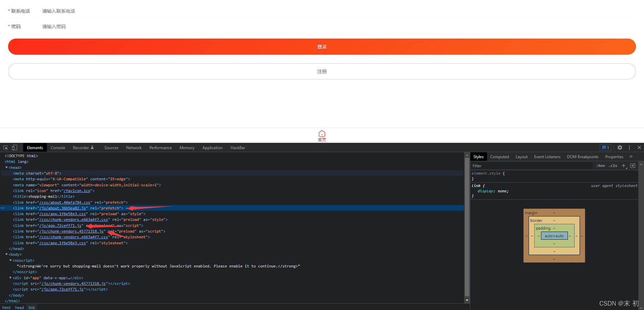Open the Sources tab
This screenshot has height=310, width=644.
111,147
